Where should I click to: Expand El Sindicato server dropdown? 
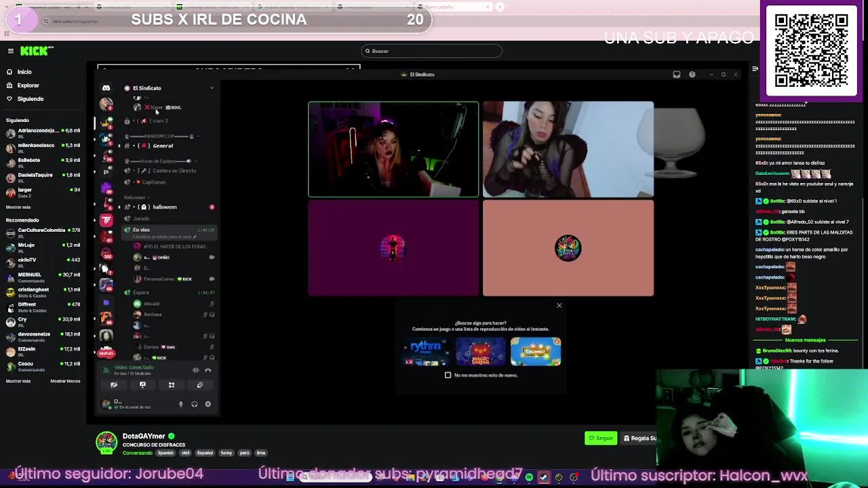coord(212,88)
